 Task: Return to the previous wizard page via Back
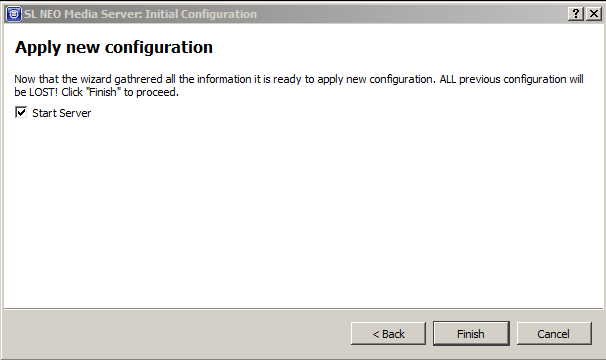coord(388,333)
